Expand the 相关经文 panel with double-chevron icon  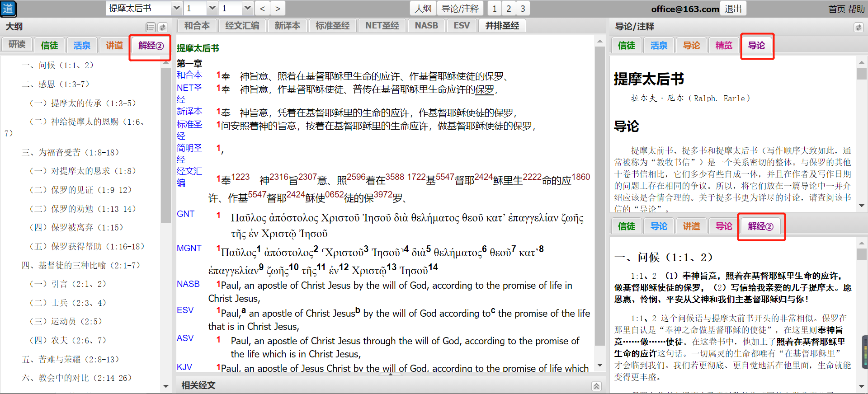[596, 386]
